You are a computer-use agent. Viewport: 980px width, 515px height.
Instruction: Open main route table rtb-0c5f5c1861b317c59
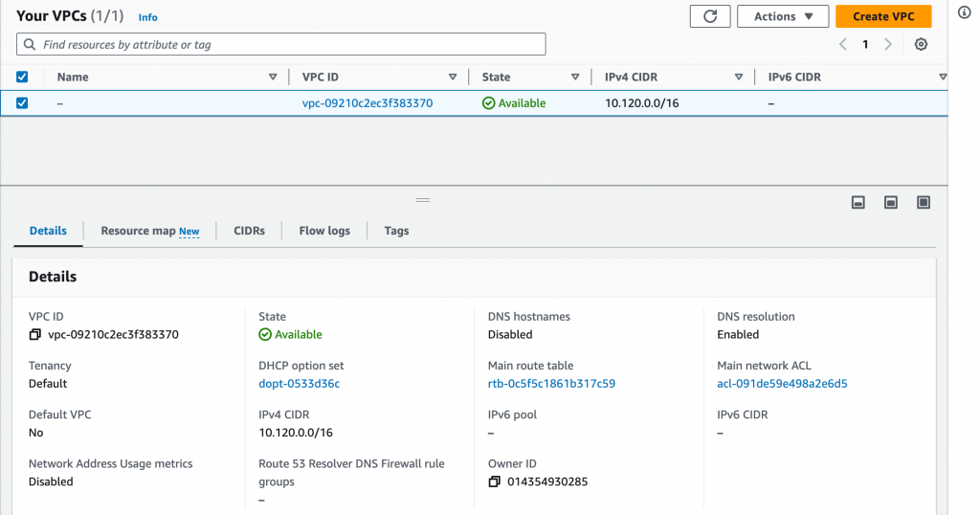pos(551,384)
